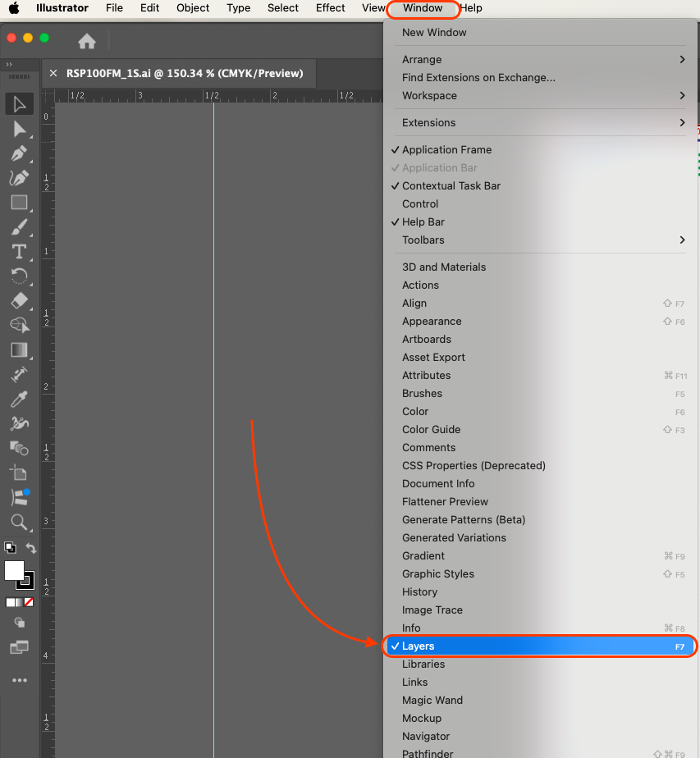This screenshot has height=758, width=700.
Task: Set fill to None red-slash swatch
Action: tap(29, 602)
